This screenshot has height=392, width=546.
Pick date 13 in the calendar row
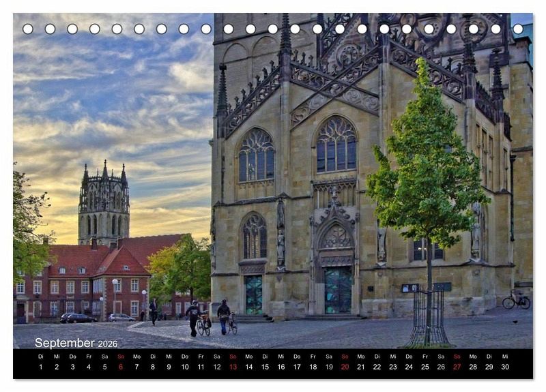point(233,367)
